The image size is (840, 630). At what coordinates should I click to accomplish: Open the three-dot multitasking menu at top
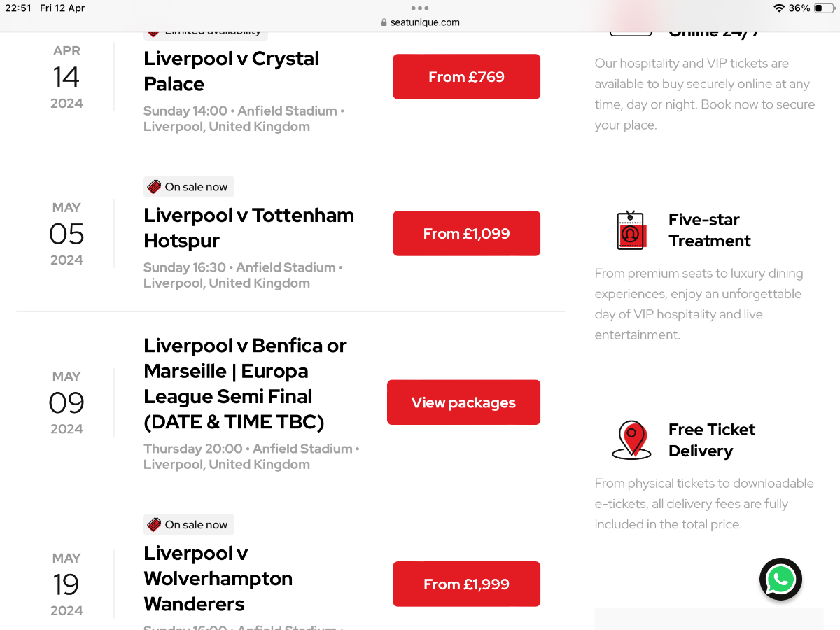(420, 8)
